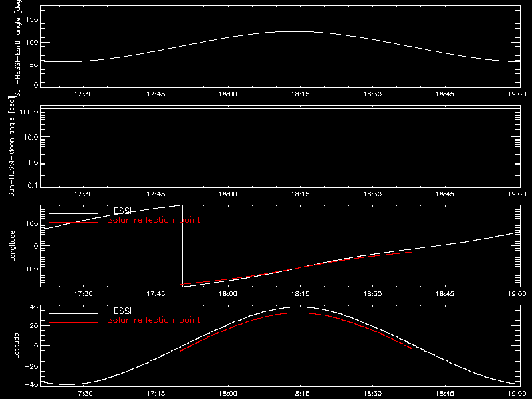Select the Longitude y-axis title
The image size is (532, 399).
point(12,246)
